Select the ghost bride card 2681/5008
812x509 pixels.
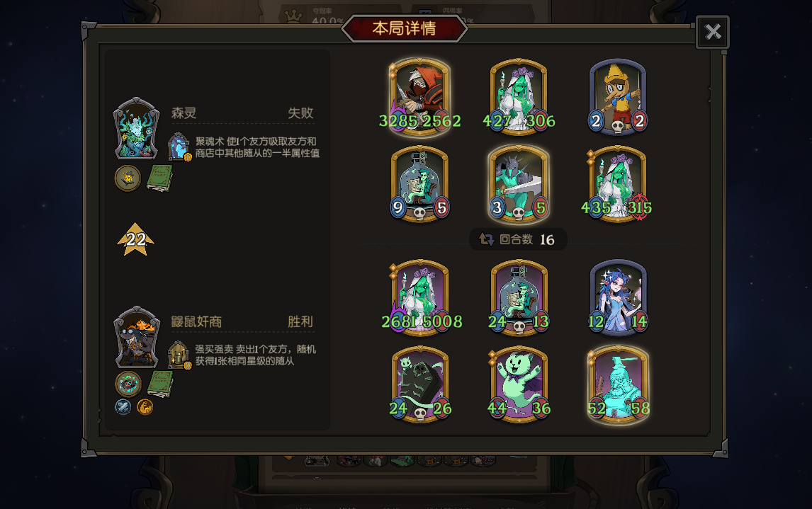[x=419, y=297]
